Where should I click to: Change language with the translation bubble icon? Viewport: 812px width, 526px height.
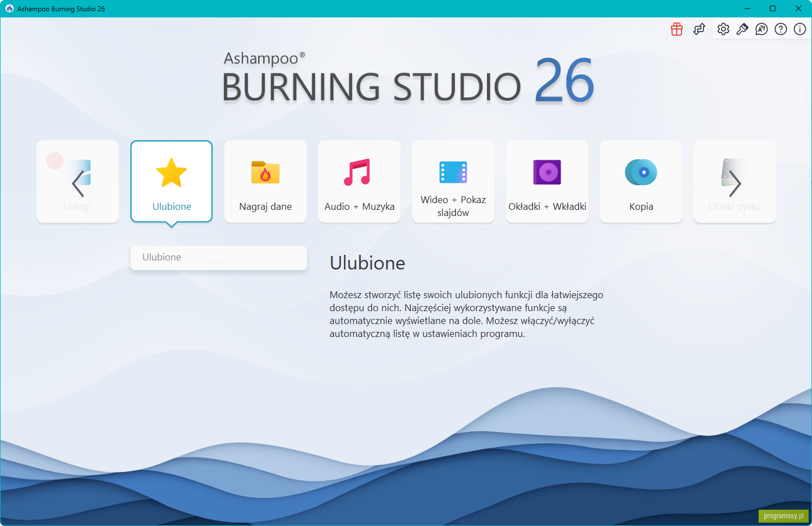[x=761, y=29]
